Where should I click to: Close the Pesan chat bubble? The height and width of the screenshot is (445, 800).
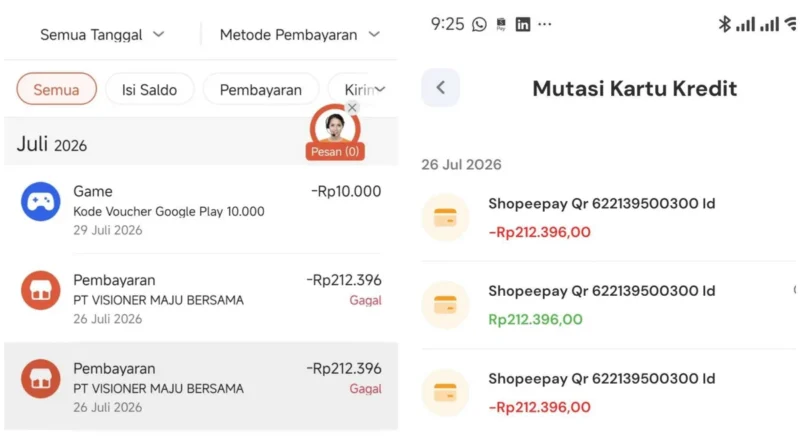[352, 108]
